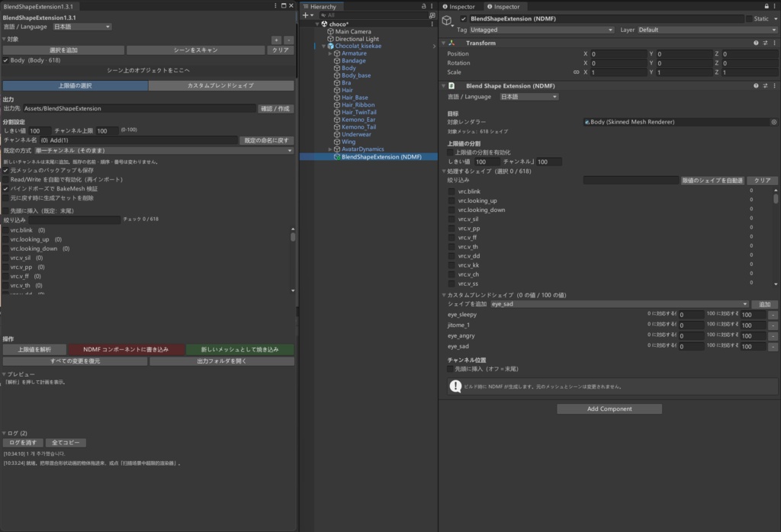Switch to カスタムブレンドシェイプ tab
Screen dimensions: 781x532
220,85
